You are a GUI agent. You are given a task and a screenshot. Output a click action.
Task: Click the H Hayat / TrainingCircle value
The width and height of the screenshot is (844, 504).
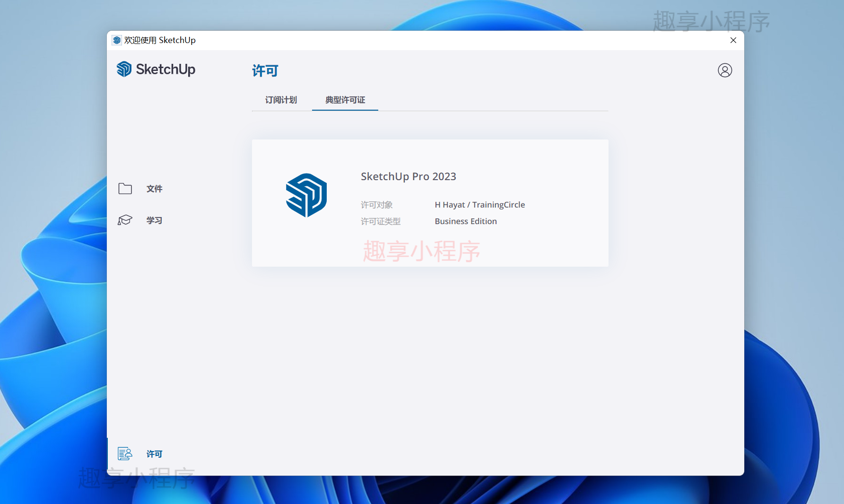480,205
